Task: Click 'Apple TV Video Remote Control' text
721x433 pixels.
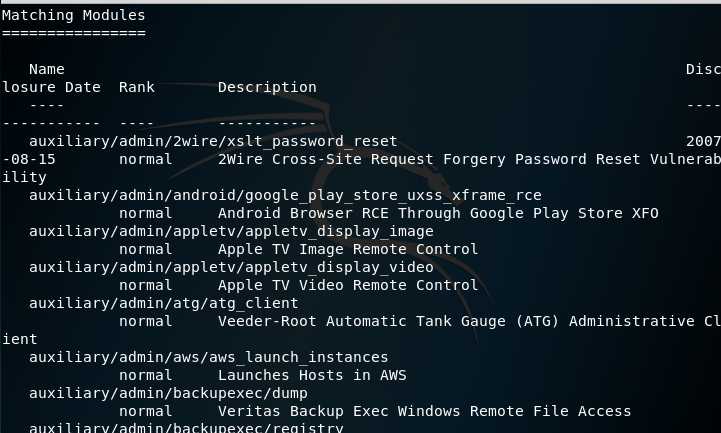Action: point(348,285)
